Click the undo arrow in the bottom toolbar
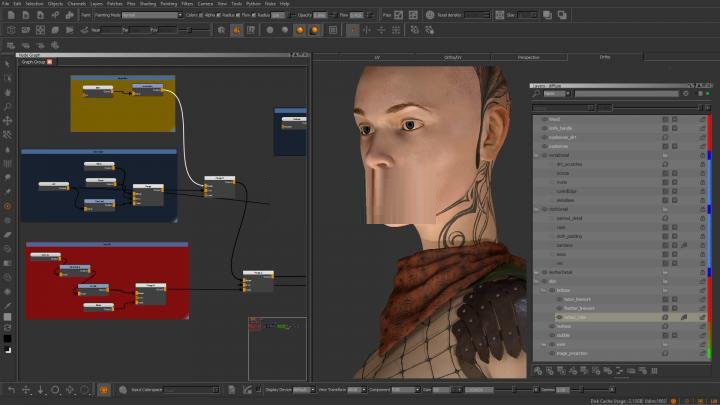This screenshot has width=720, height=405. pos(11,390)
